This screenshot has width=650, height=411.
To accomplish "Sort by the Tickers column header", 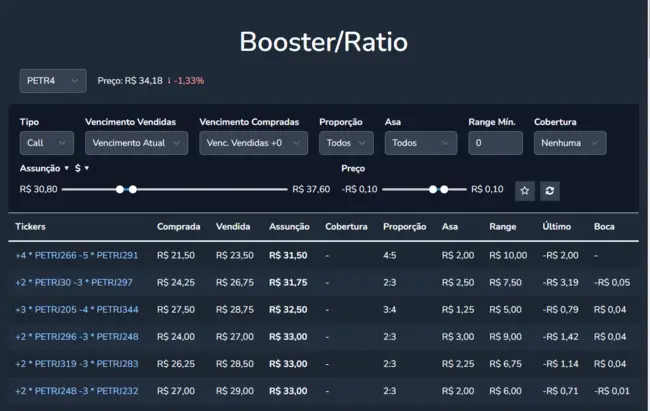I will click(30, 227).
